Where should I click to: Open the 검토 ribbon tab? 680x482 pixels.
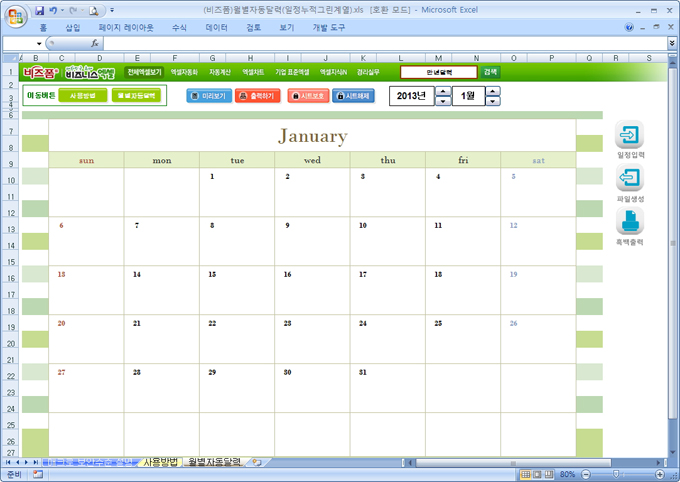[254, 28]
